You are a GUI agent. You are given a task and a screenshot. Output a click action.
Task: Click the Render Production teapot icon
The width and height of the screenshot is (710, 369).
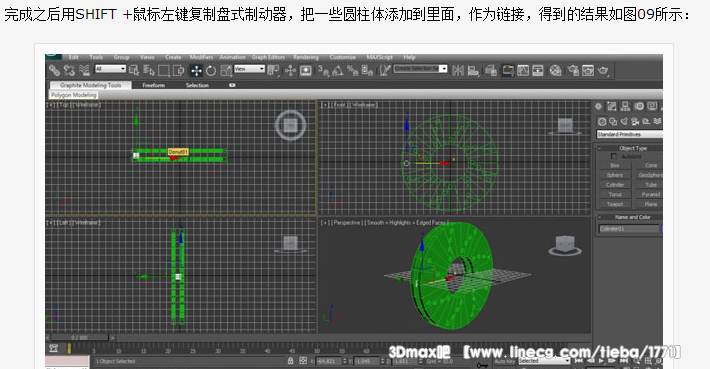(603, 70)
